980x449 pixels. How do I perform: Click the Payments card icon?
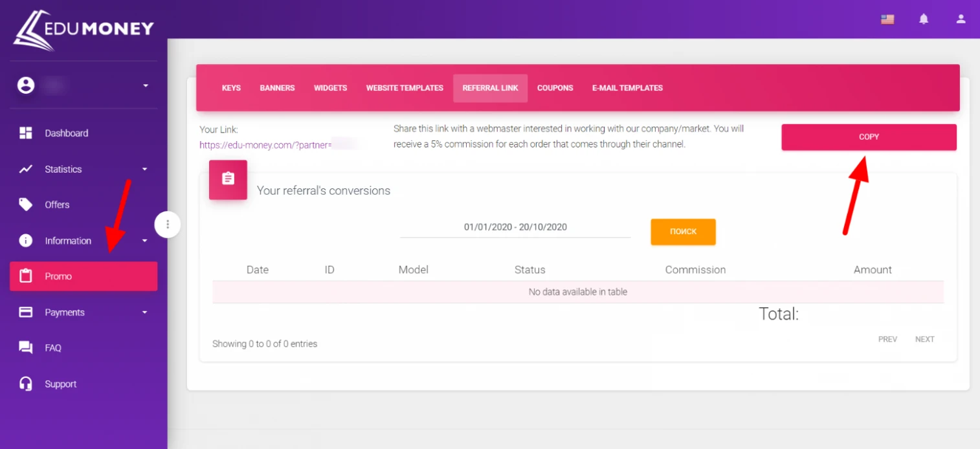pos(26,312)
